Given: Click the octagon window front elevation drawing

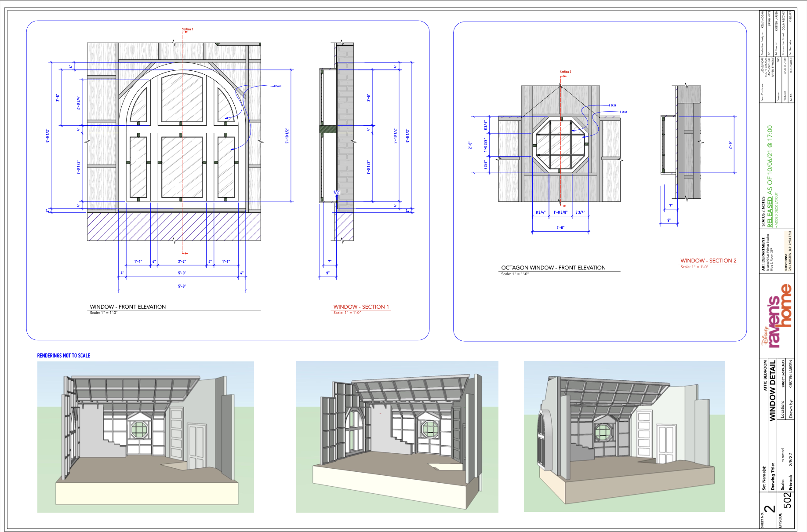Looking at the screenshot, I should tap(560, 143).
